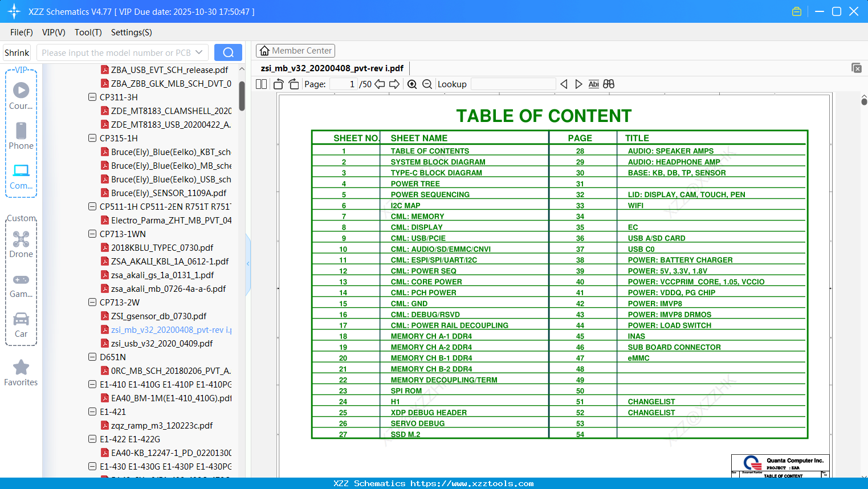
Task: Rotate the page clockwise
Action: [x=294, y=84]
